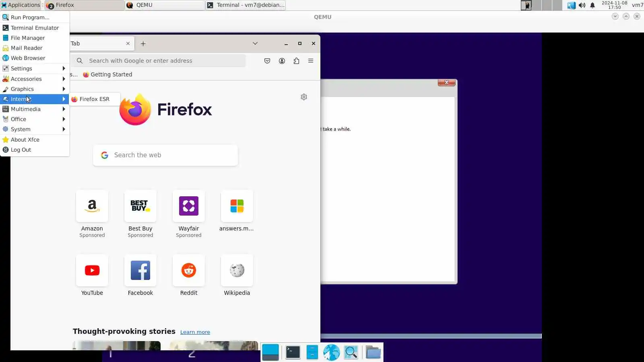Image resolution: width=644 pixels, height=362 pixels.
Task: Switch to Firefox in the top panel
Action: pos(85,5)
